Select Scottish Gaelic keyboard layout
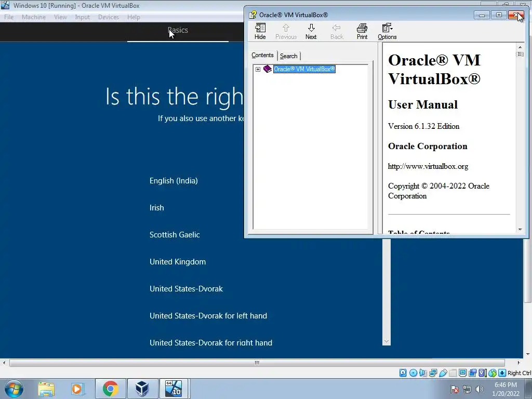 click(175, 234)
